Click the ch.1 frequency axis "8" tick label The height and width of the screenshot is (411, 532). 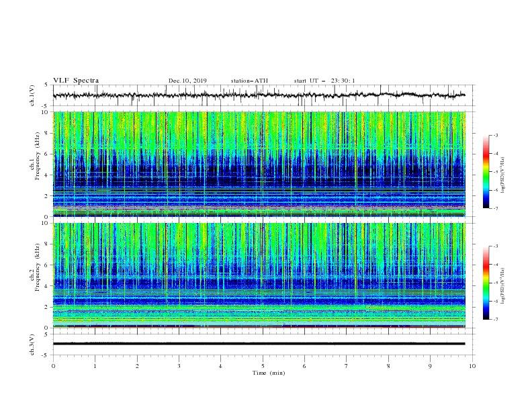pos(48,133)
